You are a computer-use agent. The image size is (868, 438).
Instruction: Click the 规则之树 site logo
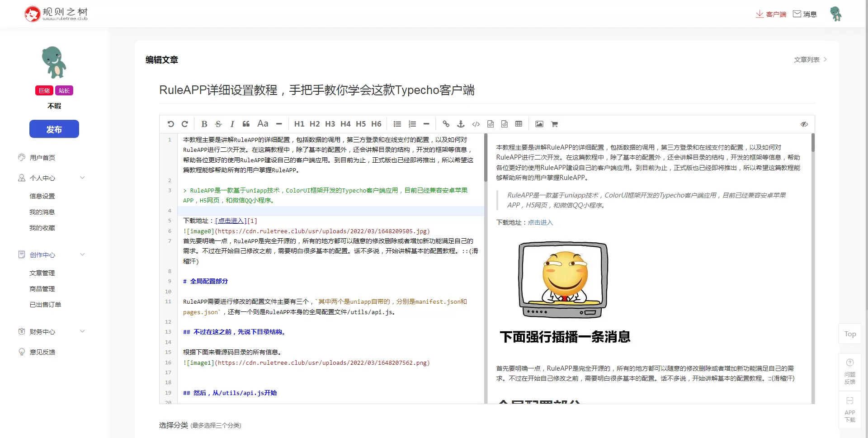(x=56, y=14)
